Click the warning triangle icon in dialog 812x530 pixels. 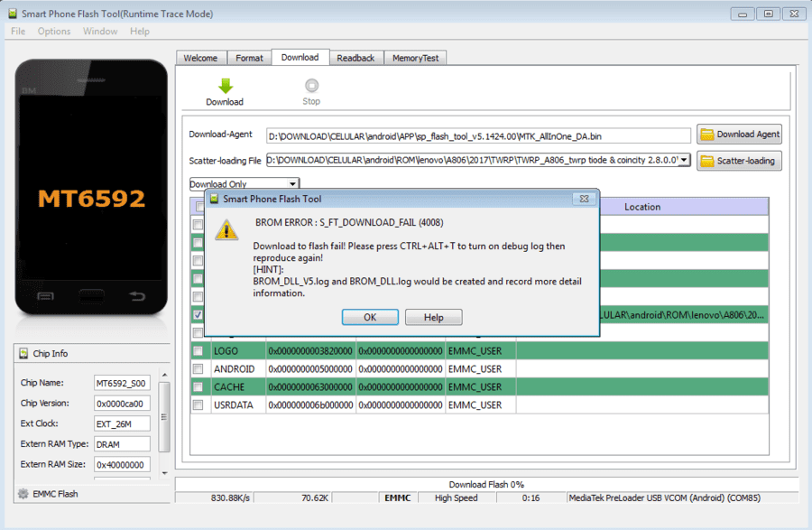point(226,230)
